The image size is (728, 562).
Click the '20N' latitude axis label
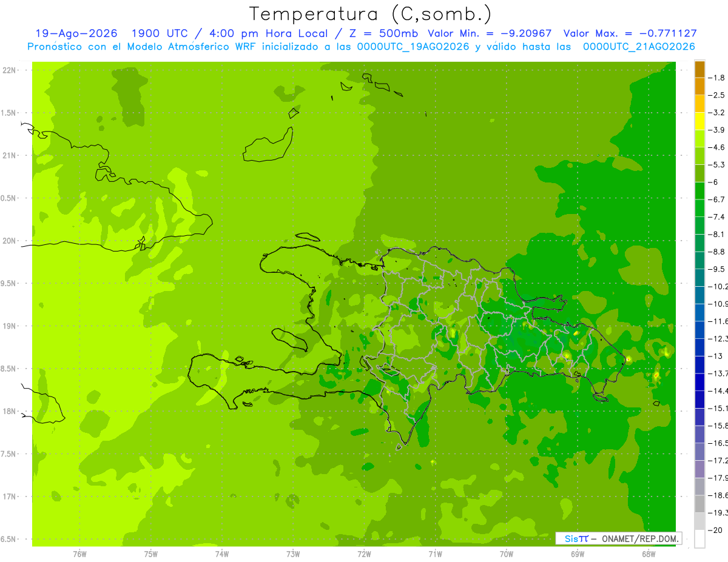tap(9, 241)
